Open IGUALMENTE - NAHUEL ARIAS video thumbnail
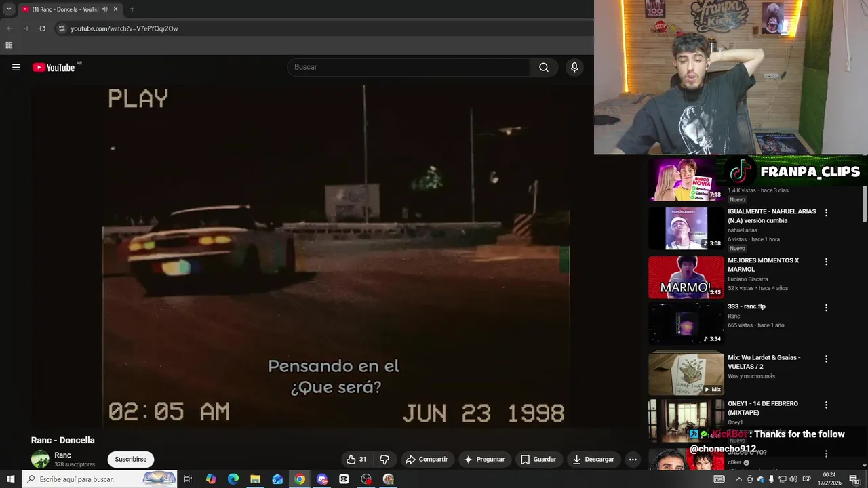This screenshot has height=488, width=868. [x=686, y=228]
